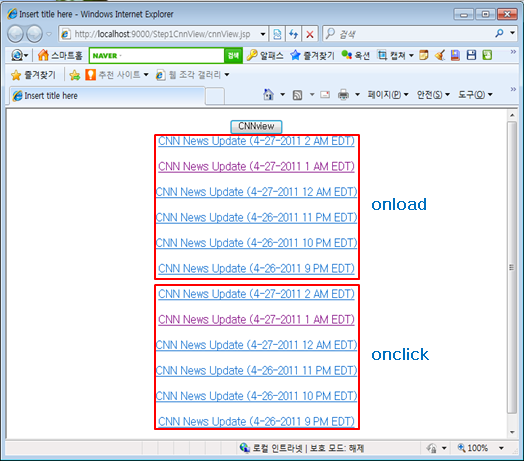Expand Naver toolbar overflow chevron

tap(513, 51)
